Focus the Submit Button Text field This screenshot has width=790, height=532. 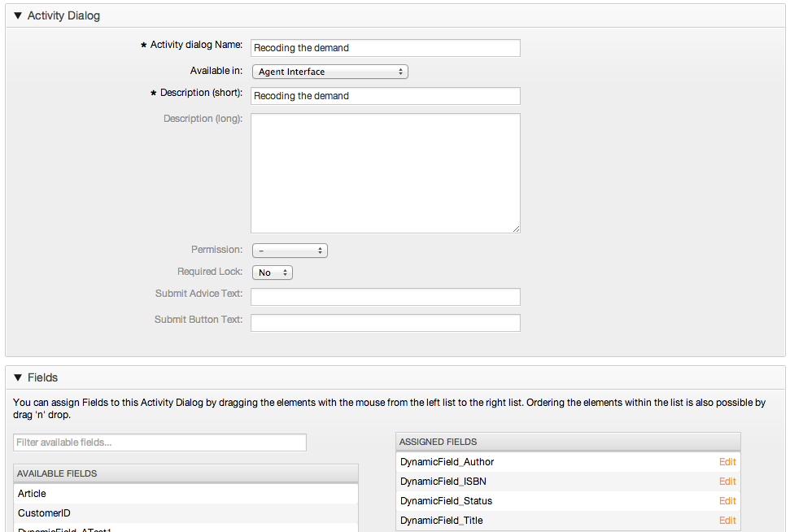385,323
